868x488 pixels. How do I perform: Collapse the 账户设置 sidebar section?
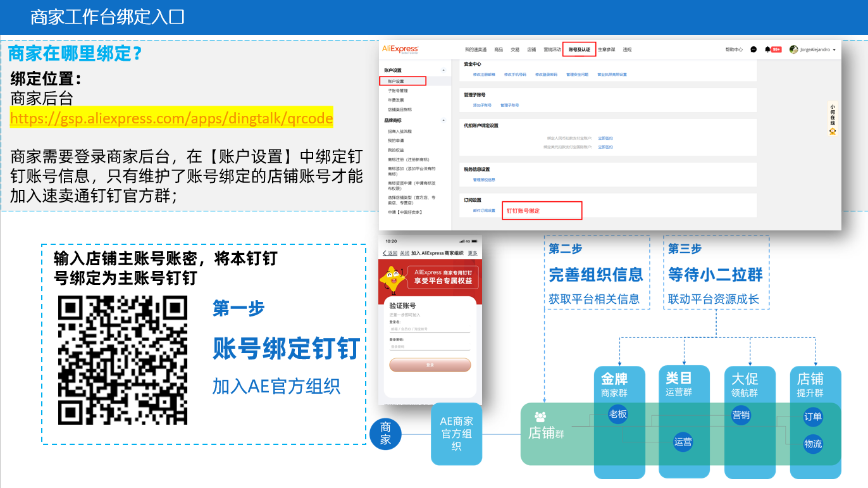[443, 70]
